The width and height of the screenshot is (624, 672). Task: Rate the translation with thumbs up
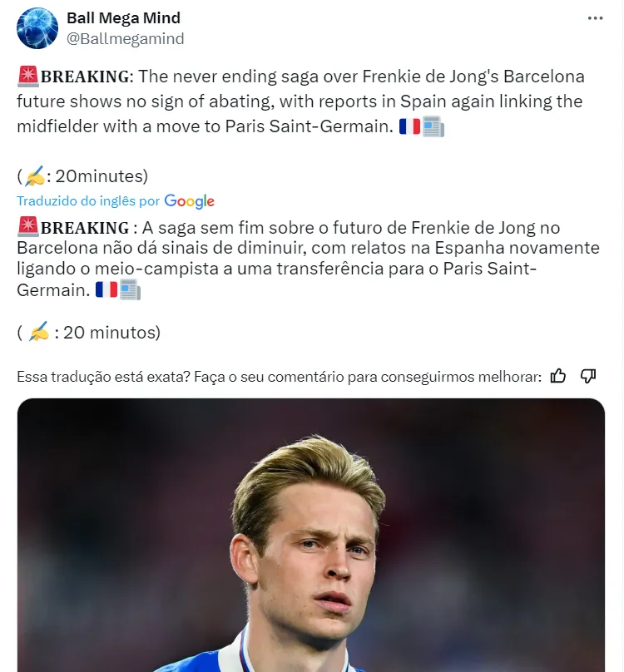558,376
